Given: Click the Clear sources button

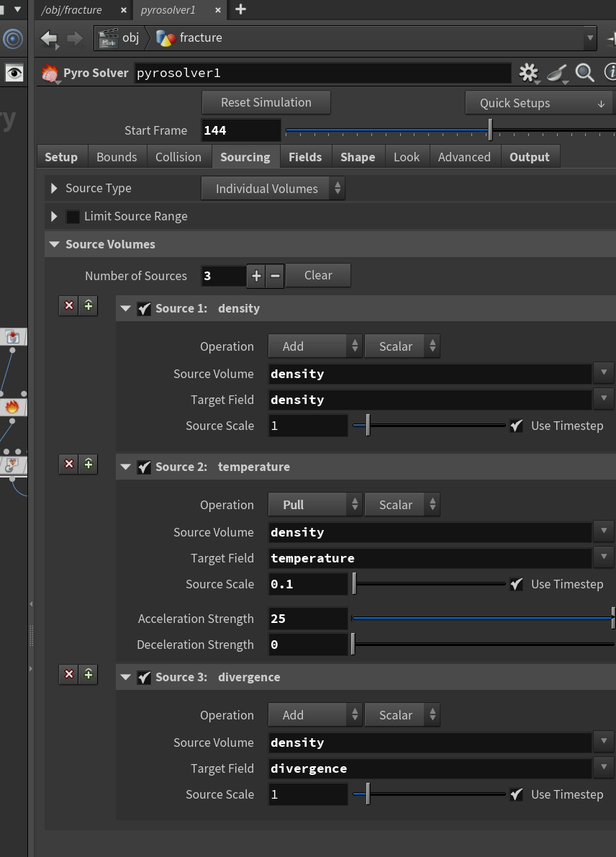Looking at the screenshot, I should pyautogui.click(x=318, y=275).
